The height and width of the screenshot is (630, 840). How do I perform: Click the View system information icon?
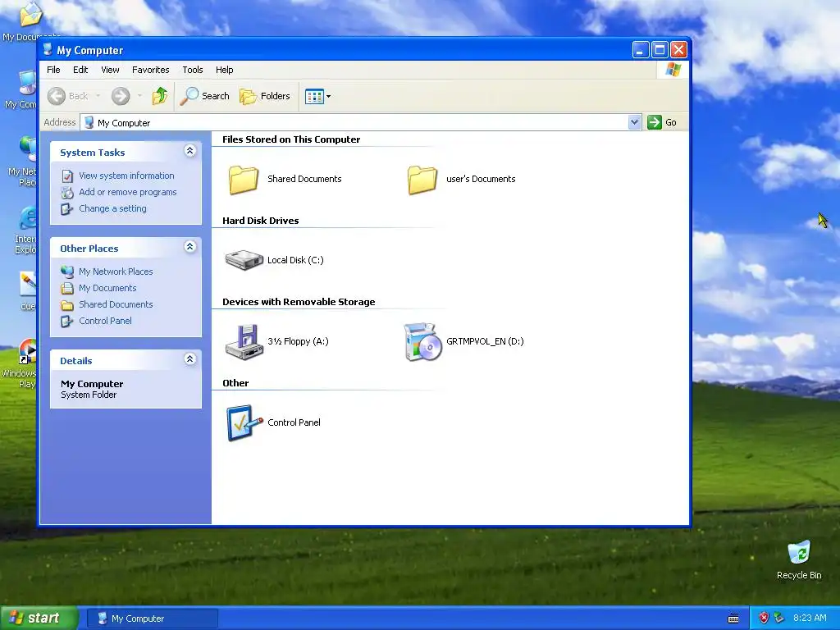click(67, 176)
